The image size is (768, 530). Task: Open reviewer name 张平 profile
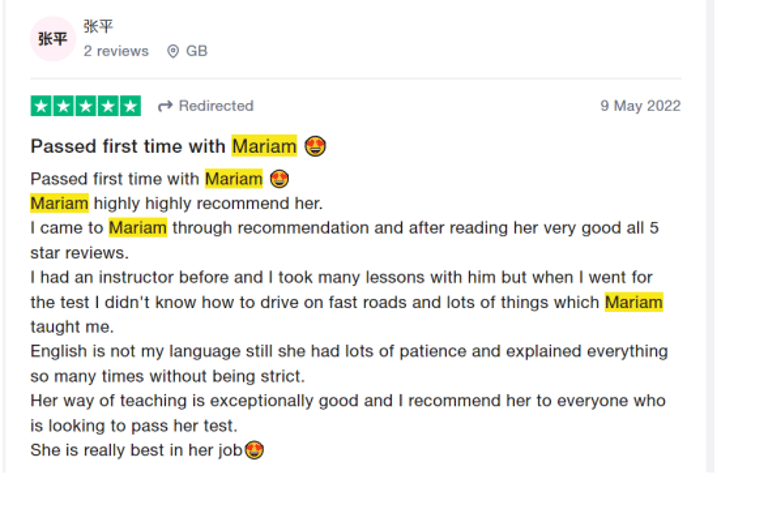point(98,27)
